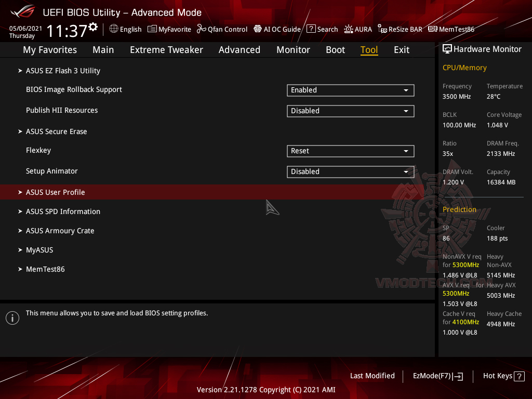Screen dimensions: 532x399
Task: Open MyFavorite list icon
Action: 152,29
